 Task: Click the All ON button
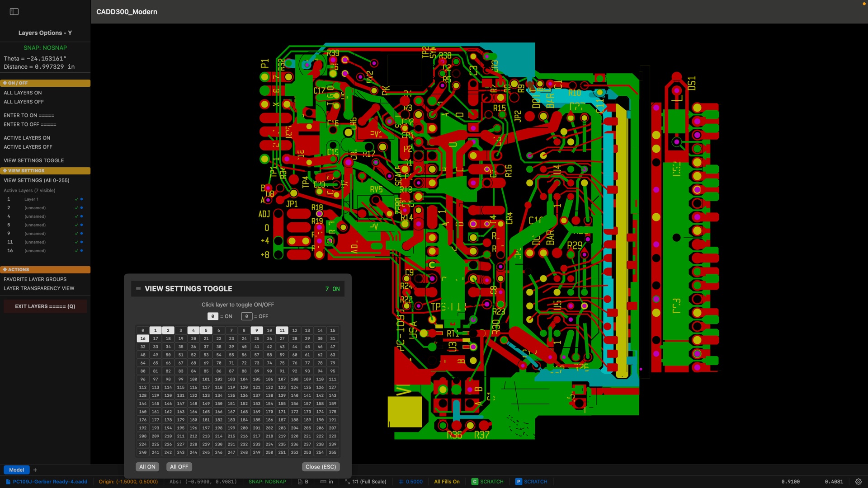click(147, 467)
